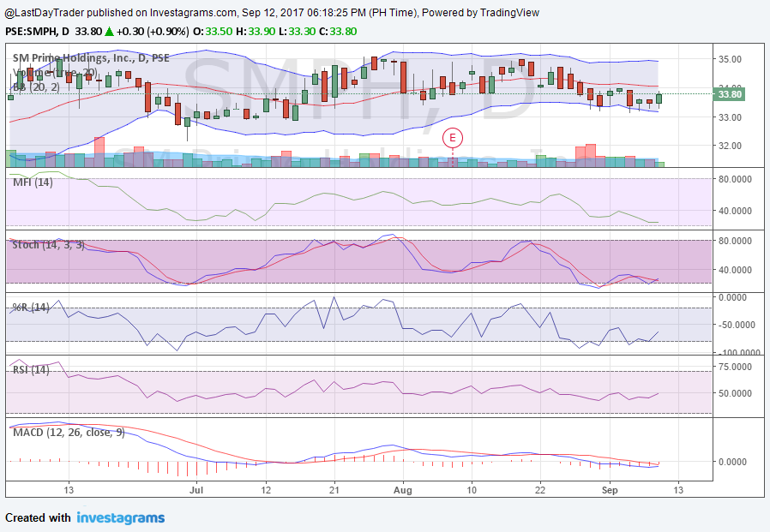Click the 33.00 price axis label
770x532 pixels.
730,117
